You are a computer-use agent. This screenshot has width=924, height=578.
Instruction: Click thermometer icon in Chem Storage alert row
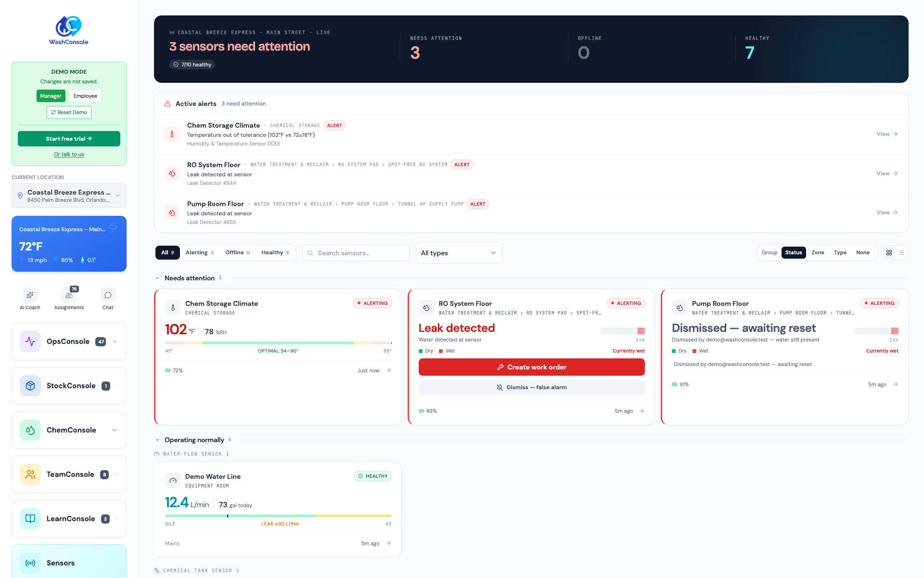[x=172, y=134]
